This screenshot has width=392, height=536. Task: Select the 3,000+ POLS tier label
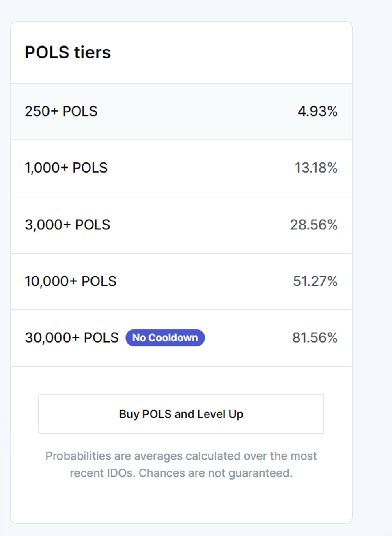point(67,225)
